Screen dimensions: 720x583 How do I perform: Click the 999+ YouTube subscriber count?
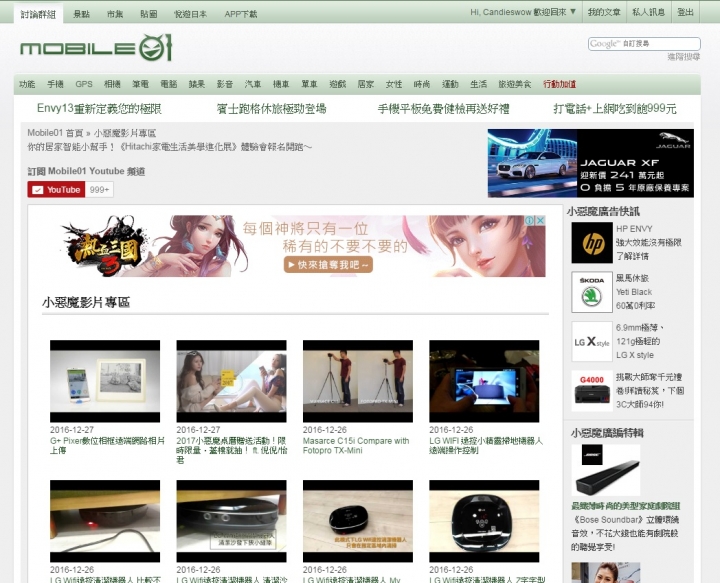tap(99, 190)
